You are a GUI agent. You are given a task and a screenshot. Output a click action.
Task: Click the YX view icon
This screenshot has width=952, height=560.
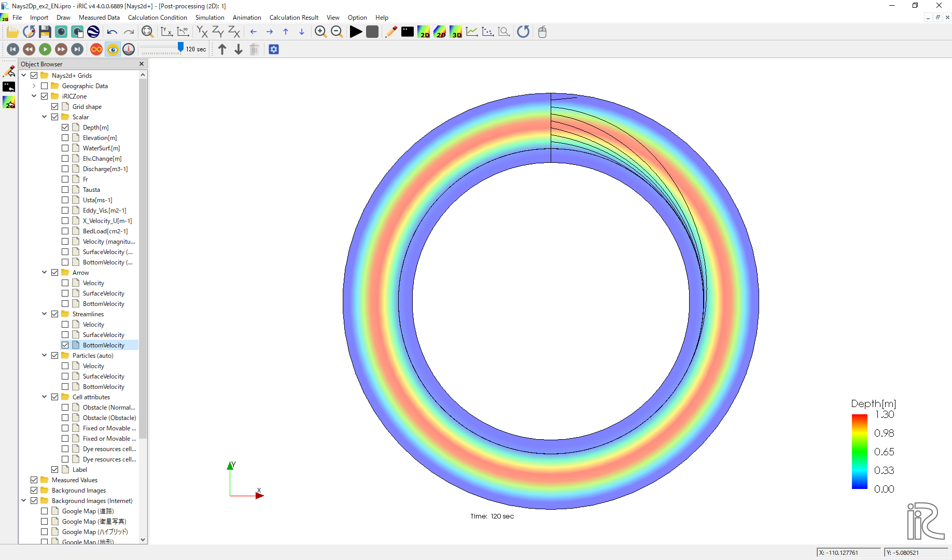click(x=202, y=32)
